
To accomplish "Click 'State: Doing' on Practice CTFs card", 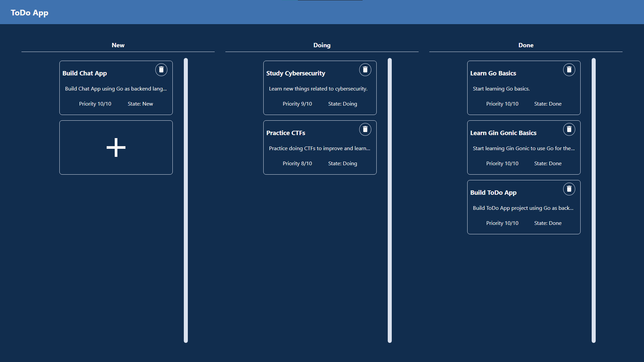I will (x=342, y=163).
